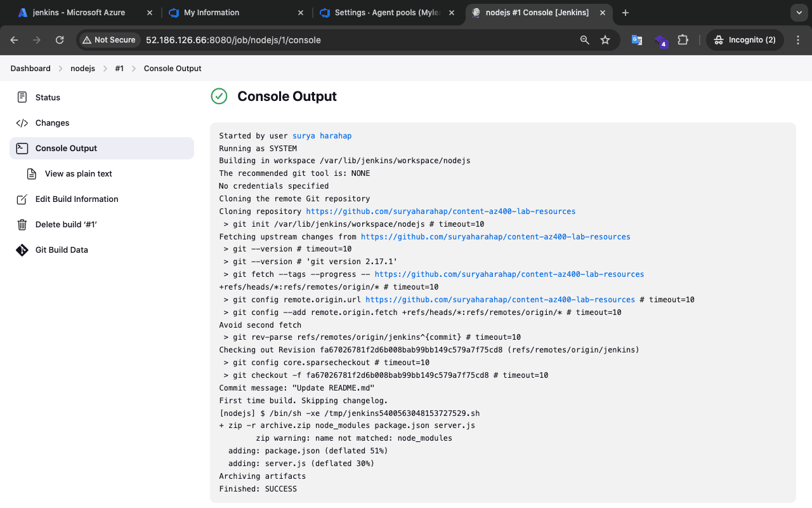Open the Google Translate extension icon
Screen dimensions: 812x508
point(637,40)
